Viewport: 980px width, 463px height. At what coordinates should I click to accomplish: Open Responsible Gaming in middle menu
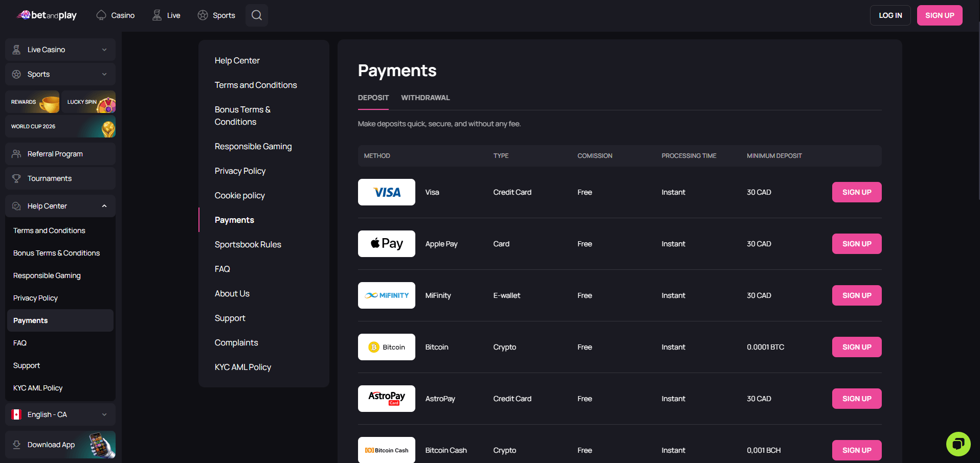[253, 146]
